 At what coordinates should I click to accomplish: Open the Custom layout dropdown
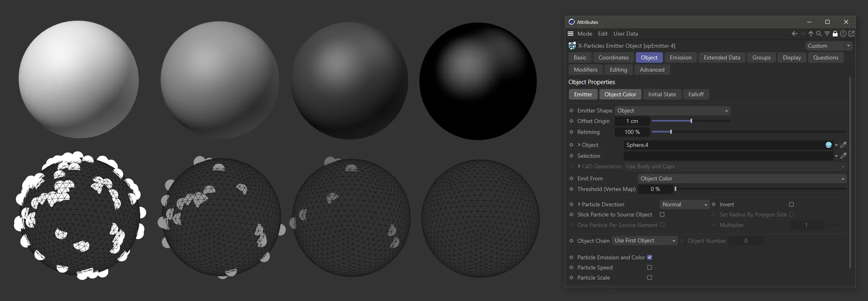point(829,46)
